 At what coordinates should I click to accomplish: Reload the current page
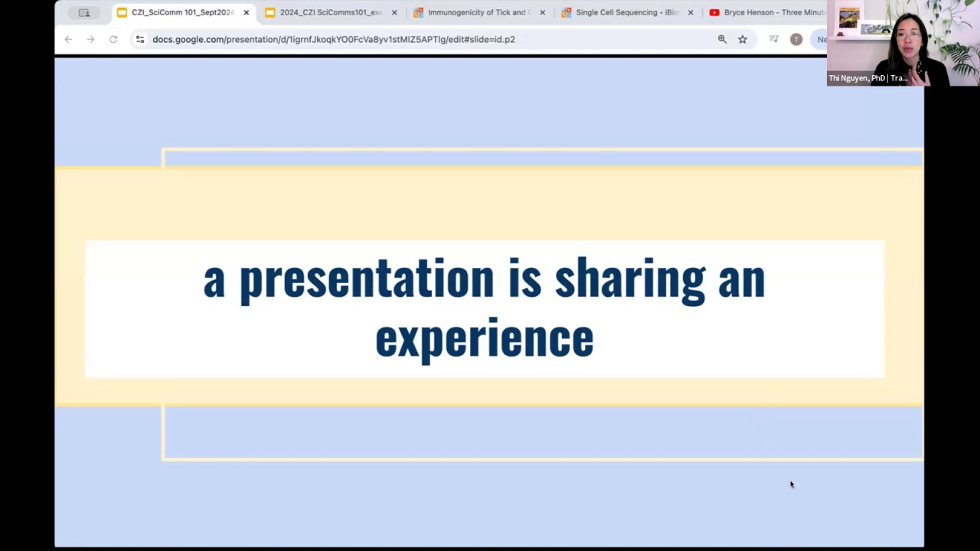pyautogui.click(x=113, y=39)
